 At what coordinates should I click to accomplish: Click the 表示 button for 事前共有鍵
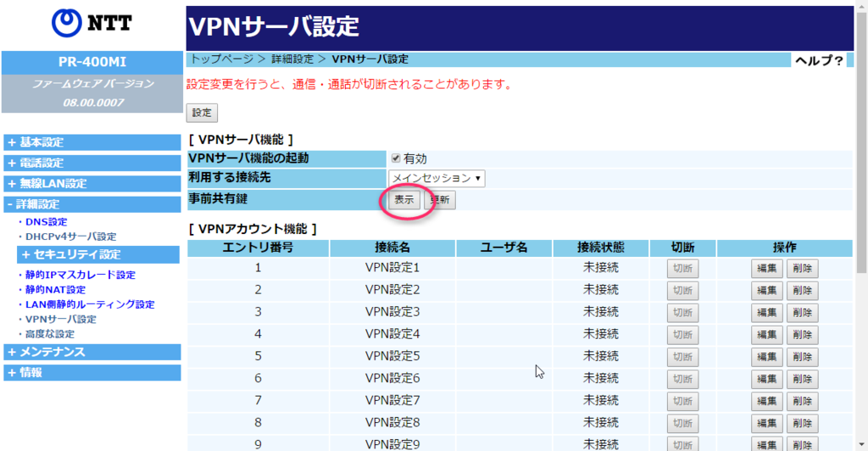pos(404,200)
